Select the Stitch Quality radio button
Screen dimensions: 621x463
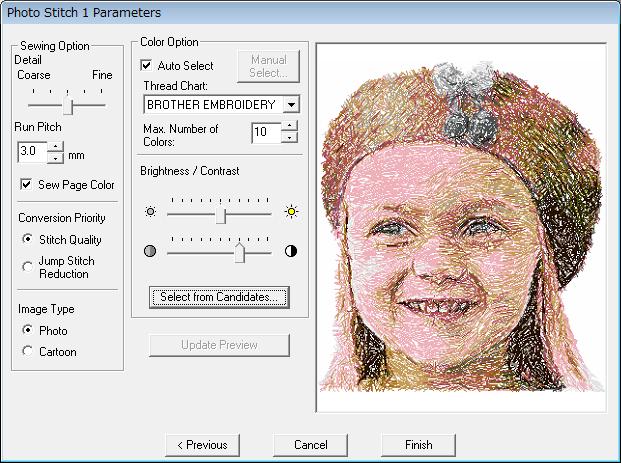[27, 239]
